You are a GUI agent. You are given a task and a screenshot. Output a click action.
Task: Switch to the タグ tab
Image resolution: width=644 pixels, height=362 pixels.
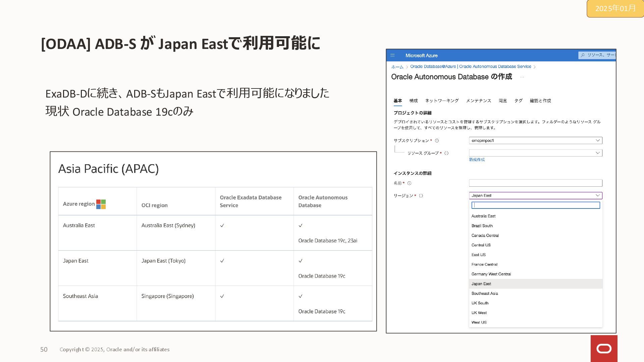pos(518,101)
